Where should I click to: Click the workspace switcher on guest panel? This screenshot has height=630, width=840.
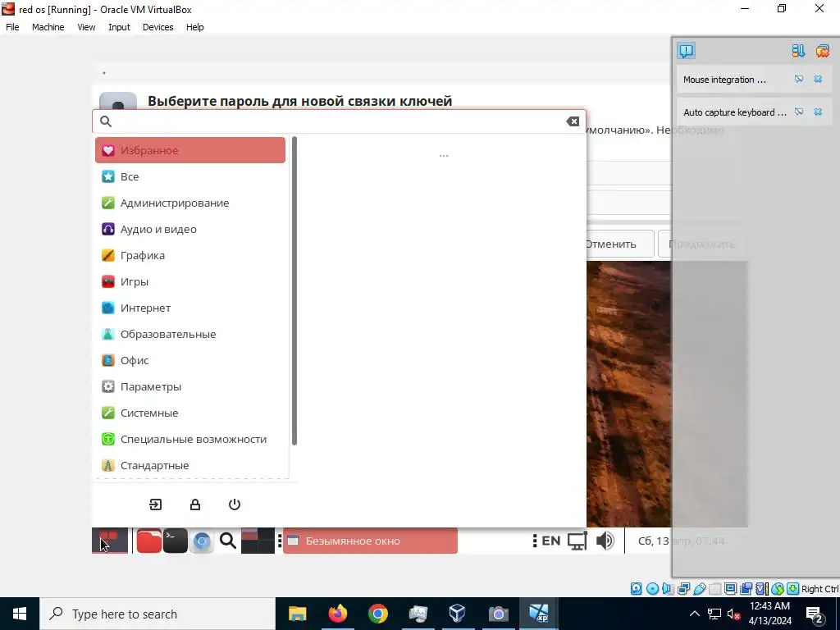tap(258, 541)
